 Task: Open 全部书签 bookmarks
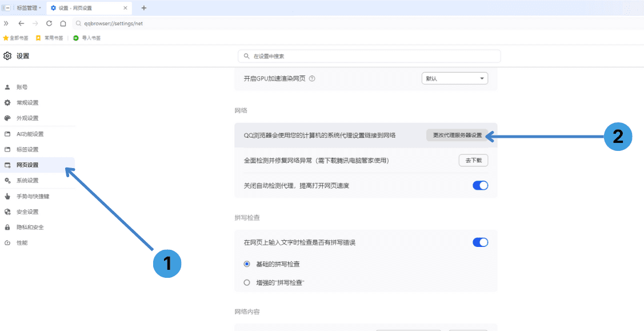15,38
